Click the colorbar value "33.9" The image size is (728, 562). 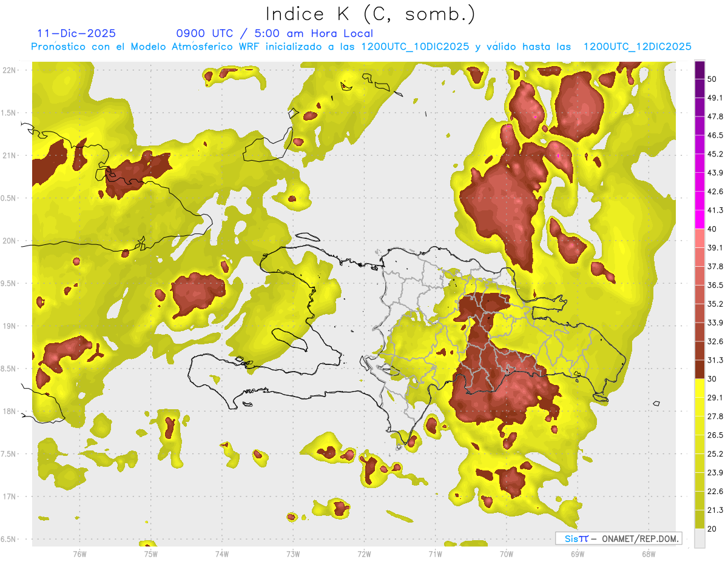(x=715, y=323)
